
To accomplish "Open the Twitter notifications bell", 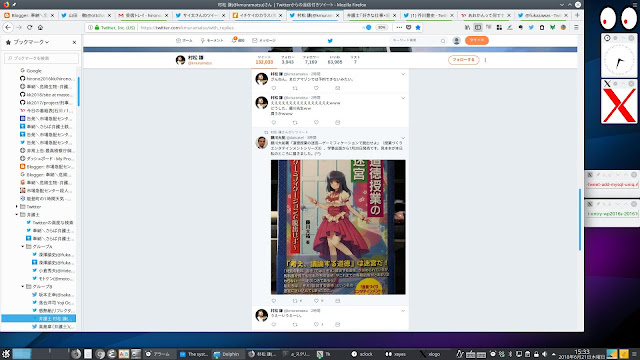I will 234,40.
